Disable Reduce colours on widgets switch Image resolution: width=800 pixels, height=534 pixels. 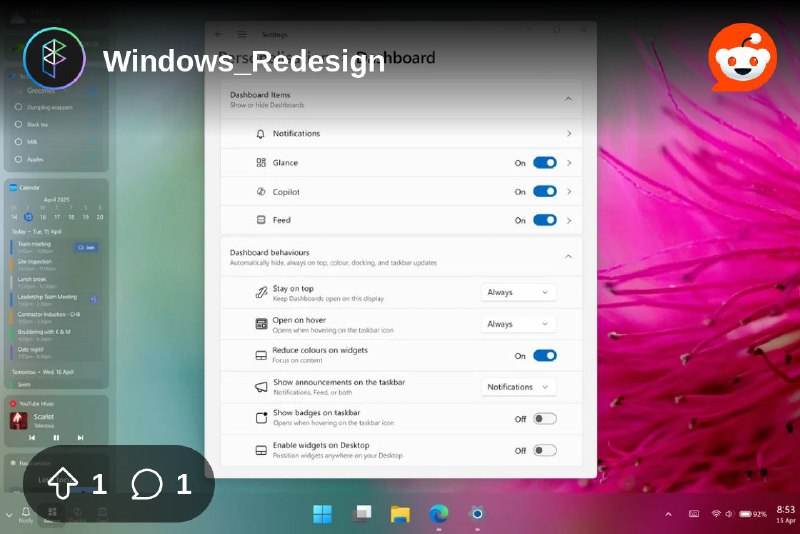pos(545,355)
